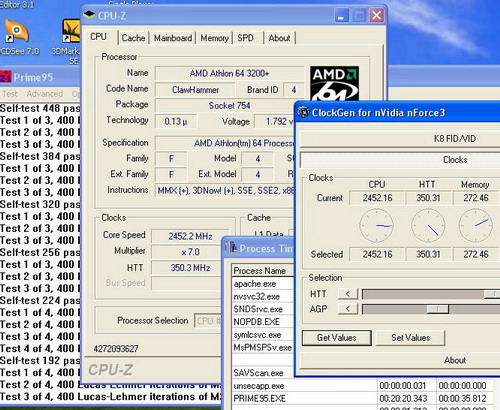The width and height of the screenshot is (500, 410).
Task: Click the Code Name field ClawHammer
Action: [195, 90]
